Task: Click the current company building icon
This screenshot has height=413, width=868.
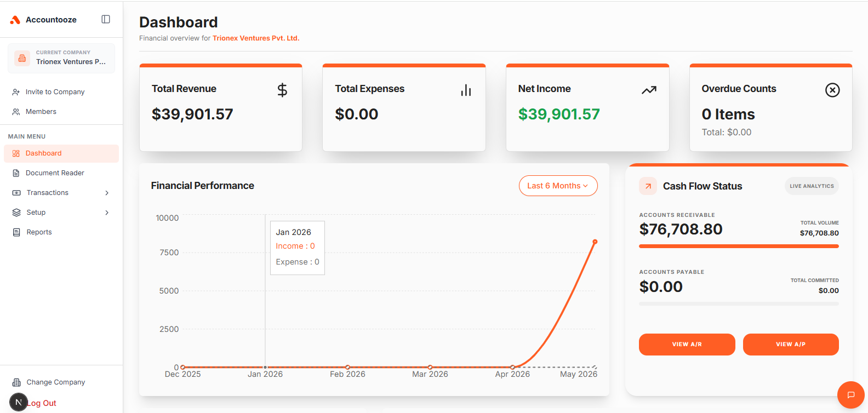Action: (22, 58)
